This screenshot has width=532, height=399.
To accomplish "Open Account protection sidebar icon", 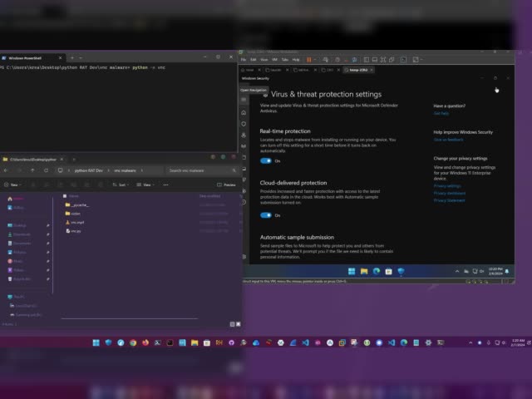I will [x=244, y=135].
